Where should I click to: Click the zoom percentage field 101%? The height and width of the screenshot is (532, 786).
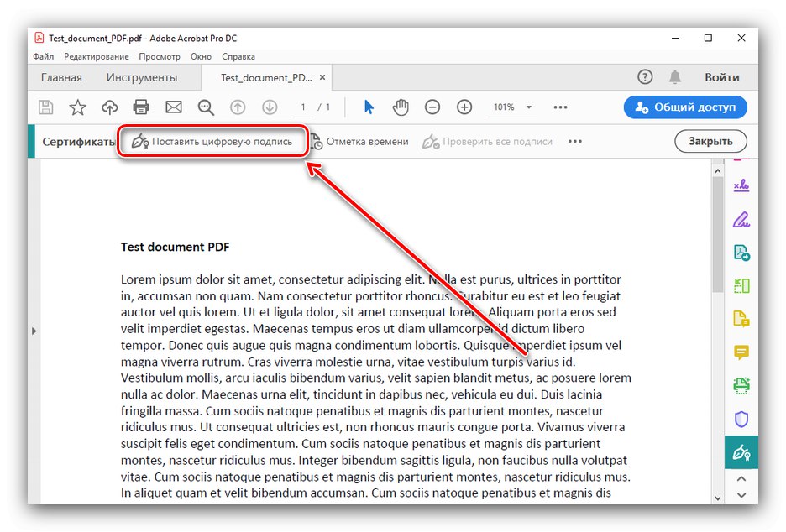pos(504,107)
